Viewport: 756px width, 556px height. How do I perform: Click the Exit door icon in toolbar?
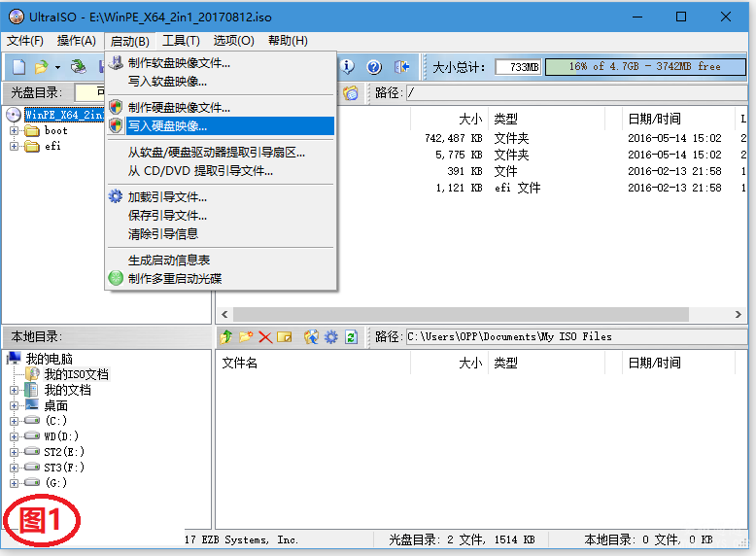[x=401, y=66]
